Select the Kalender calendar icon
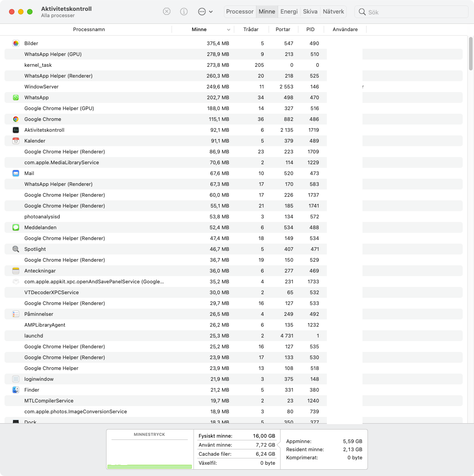474x476 pixels. tap(16, 141)
